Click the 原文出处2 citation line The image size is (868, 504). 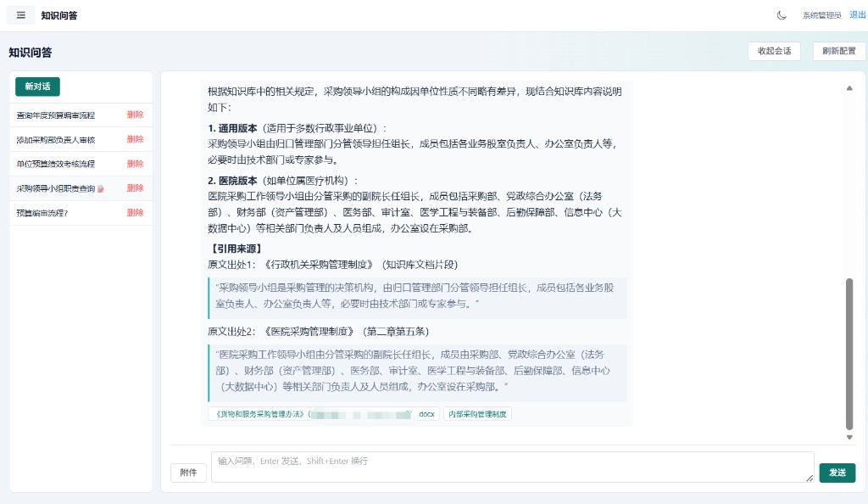319,331
